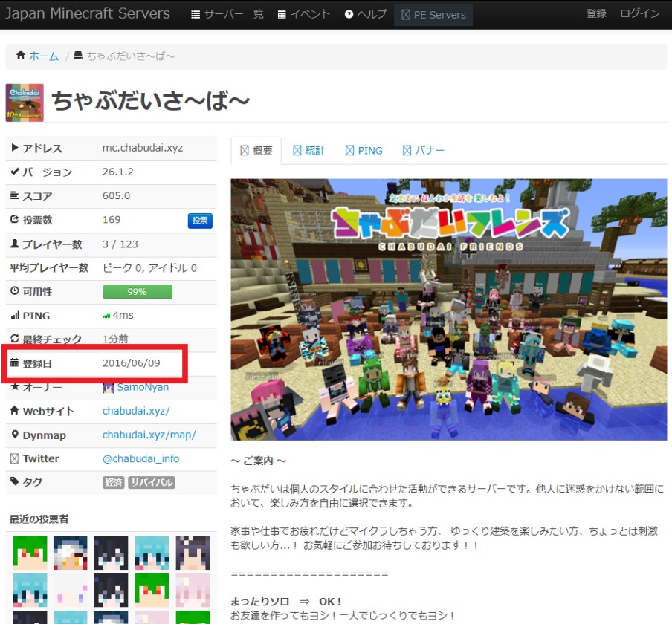Click the user icon beside プレイヤー数

pos(15,243)
